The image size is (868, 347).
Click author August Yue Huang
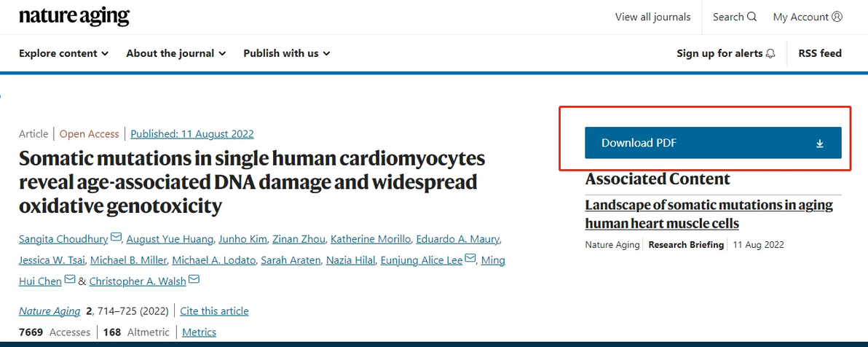170,239
